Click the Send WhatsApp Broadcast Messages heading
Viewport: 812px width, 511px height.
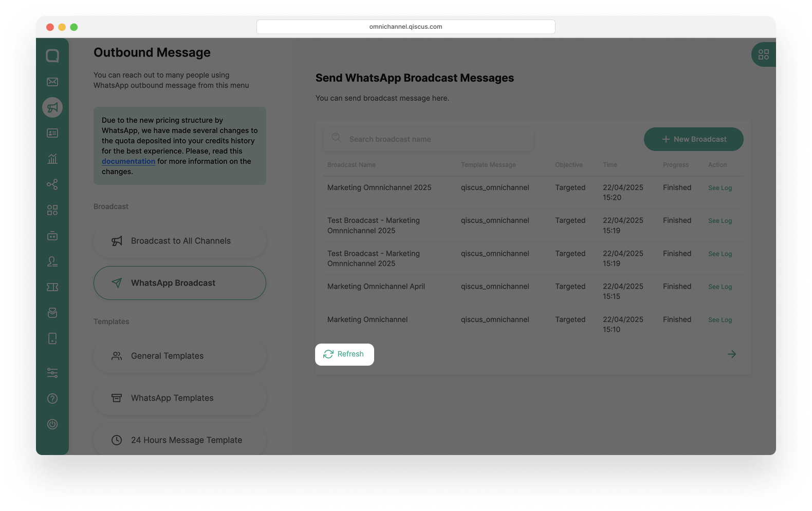click(x=415, y=78)
